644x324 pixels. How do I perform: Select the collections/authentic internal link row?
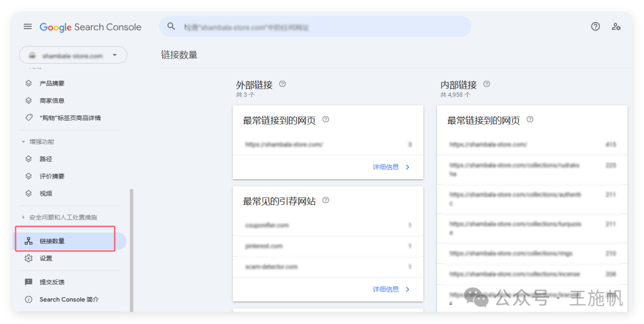[532, 199]
